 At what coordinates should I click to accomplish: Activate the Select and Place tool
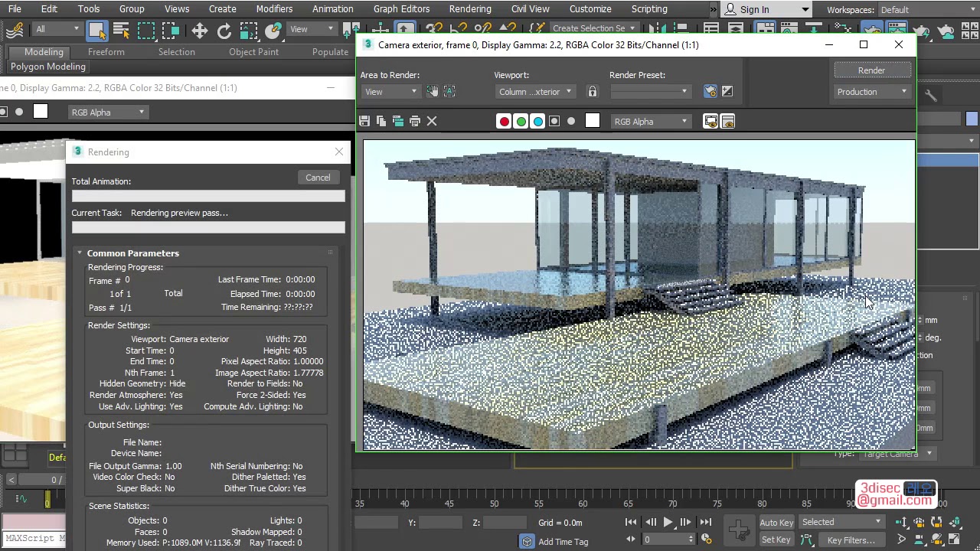273,31
